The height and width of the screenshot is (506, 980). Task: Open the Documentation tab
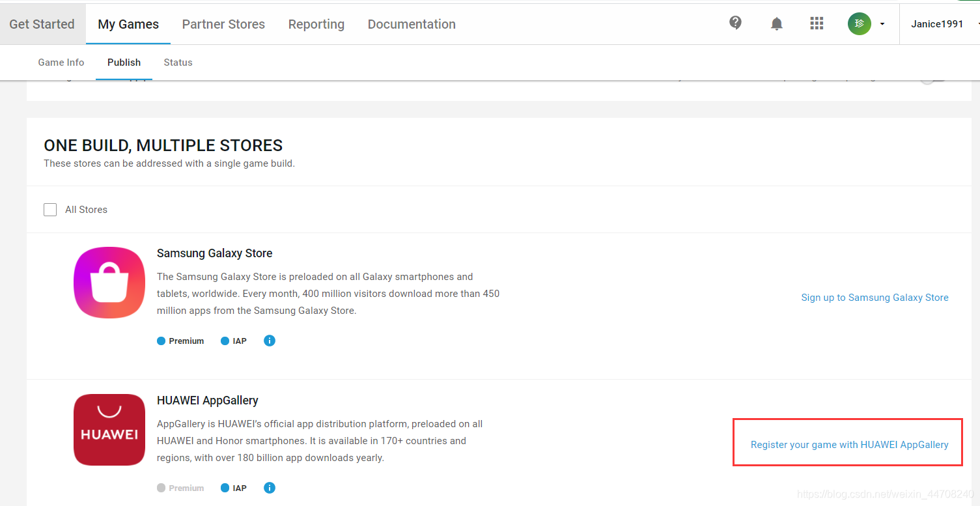tap(412, 24)
